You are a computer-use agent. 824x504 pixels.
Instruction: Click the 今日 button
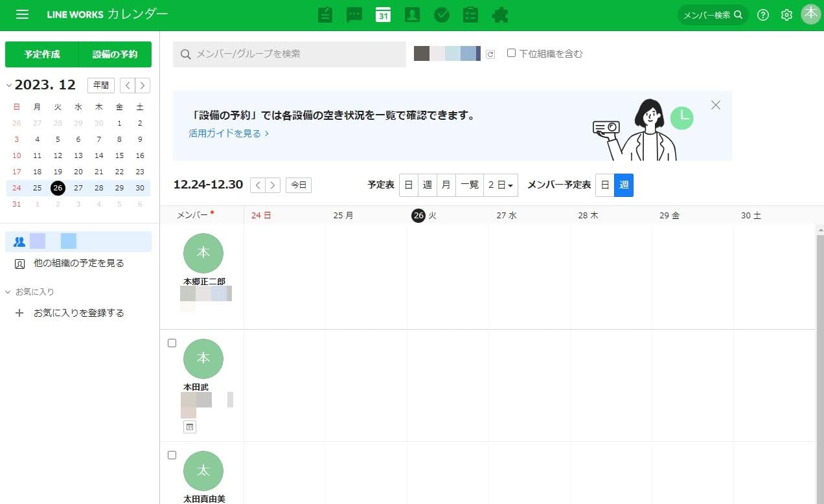[299, 185]
